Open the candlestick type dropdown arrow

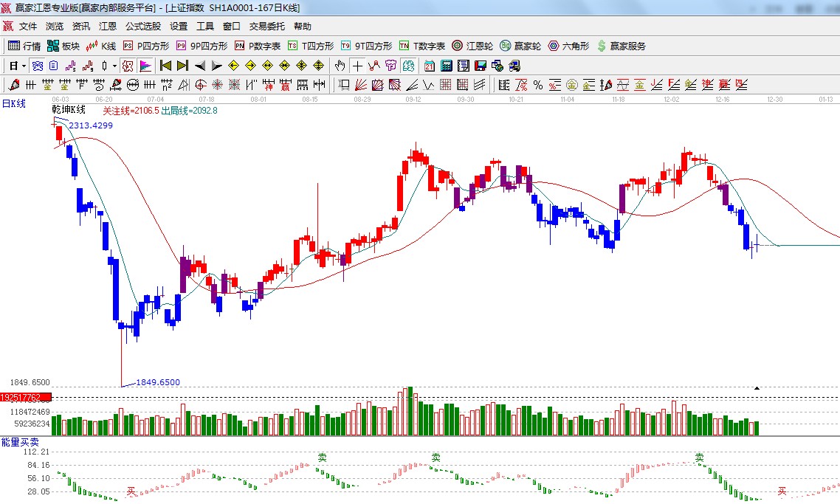click(x=114, y=66)
